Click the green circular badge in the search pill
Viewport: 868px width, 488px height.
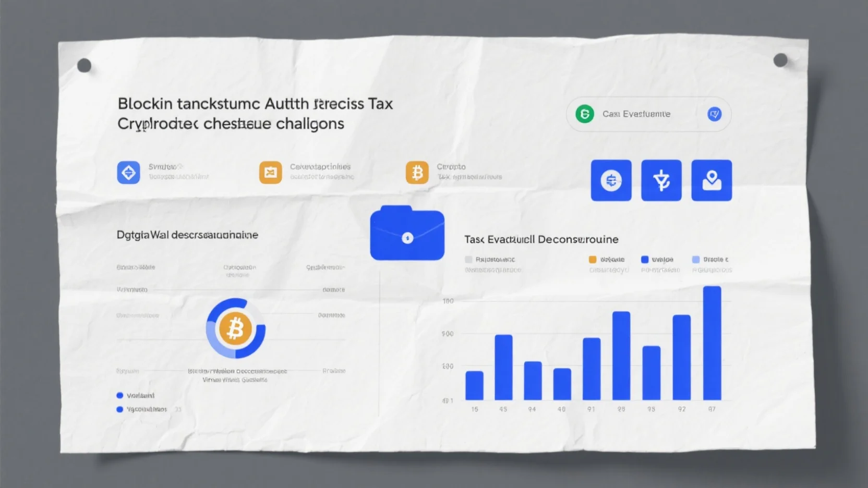click(x=584, y=114)
